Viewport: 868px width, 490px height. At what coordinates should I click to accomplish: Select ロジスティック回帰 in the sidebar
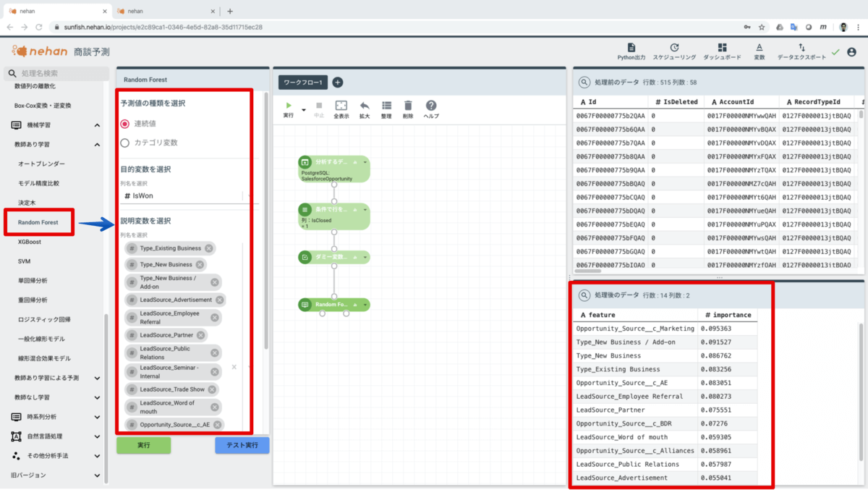(44, 319)
